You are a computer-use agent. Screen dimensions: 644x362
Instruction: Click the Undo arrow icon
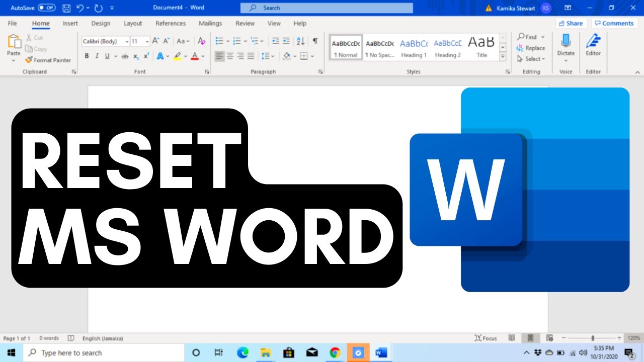coord(80,8)
